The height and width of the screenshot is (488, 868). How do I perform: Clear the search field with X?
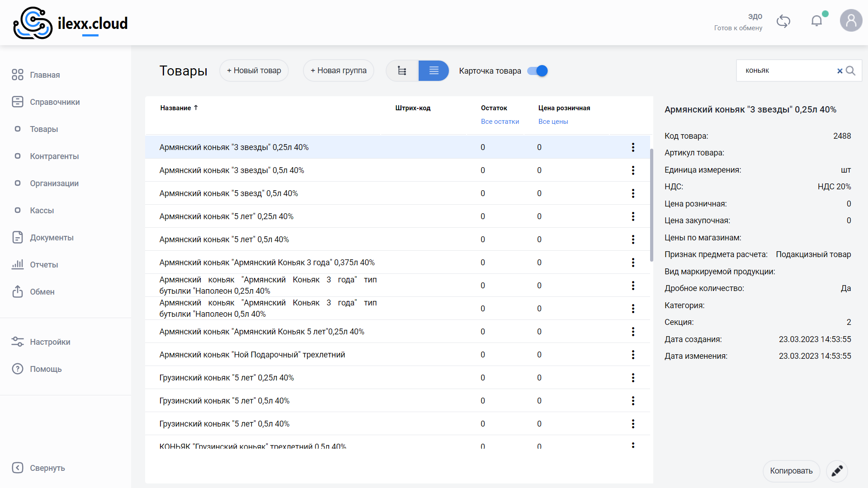(x=840, y=71)
